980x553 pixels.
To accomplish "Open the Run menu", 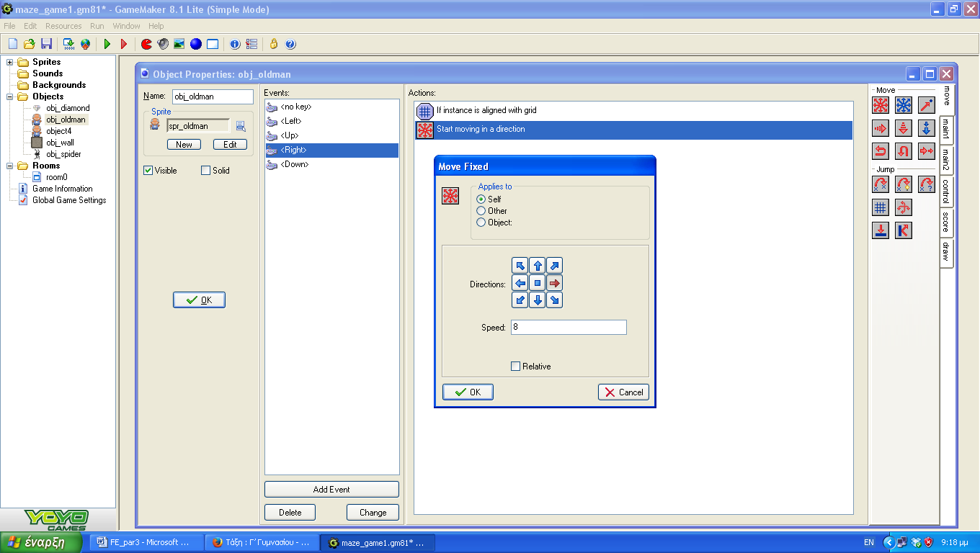I will click(97, 26).
